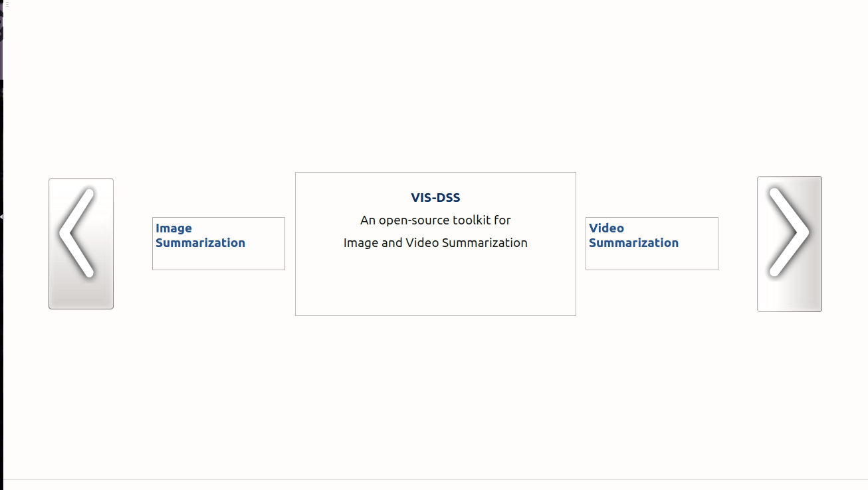The width and height of the screenshot is (868, 490).
Task: Open the Image Summarization link
Action: coord(200,236)
